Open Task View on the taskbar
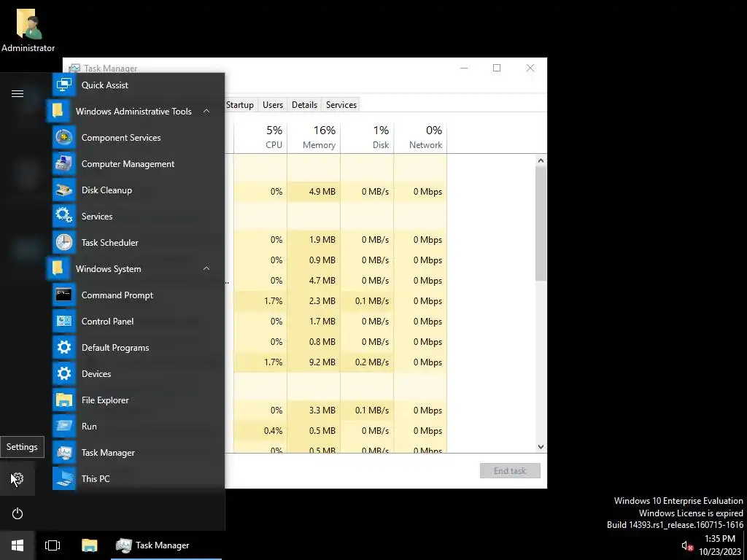 [x=53, y=545]
